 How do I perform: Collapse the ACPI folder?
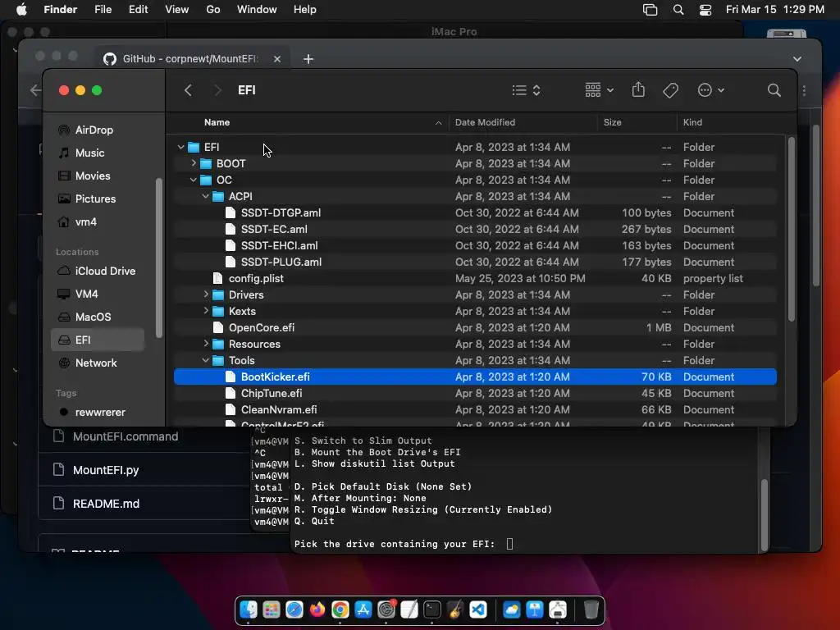pos(206,196)
